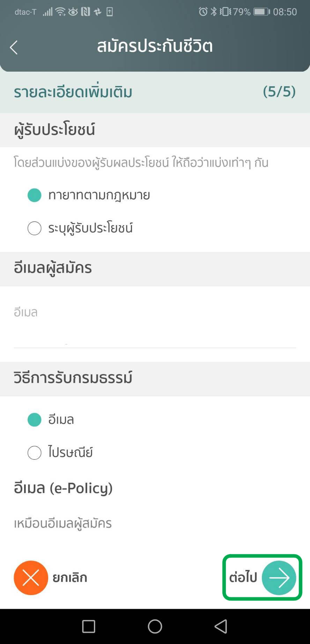Tap the (5/5) step indicator
The image size is (310, 644).
[x=279, y=92]
